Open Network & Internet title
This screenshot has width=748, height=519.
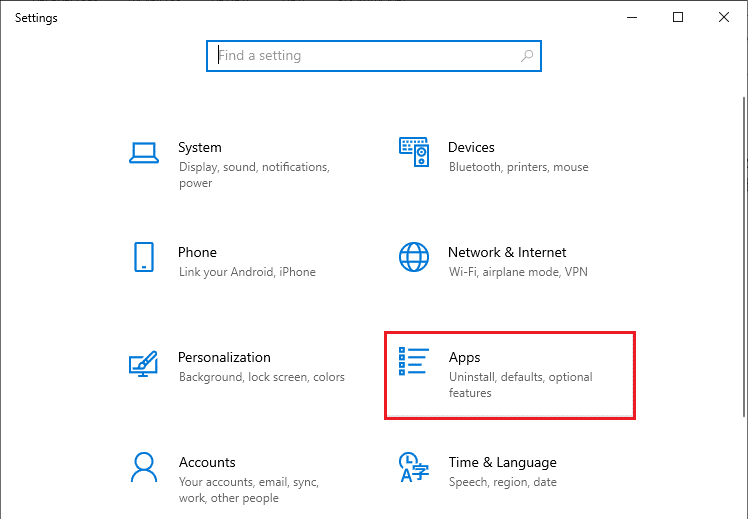point(507,252)
